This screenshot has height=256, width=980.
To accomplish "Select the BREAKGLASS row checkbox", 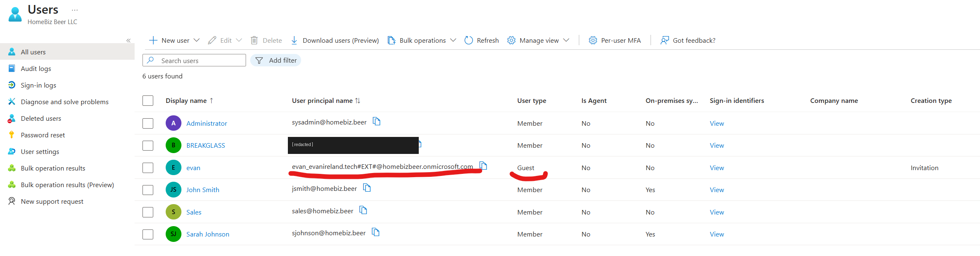I will 148,146.
